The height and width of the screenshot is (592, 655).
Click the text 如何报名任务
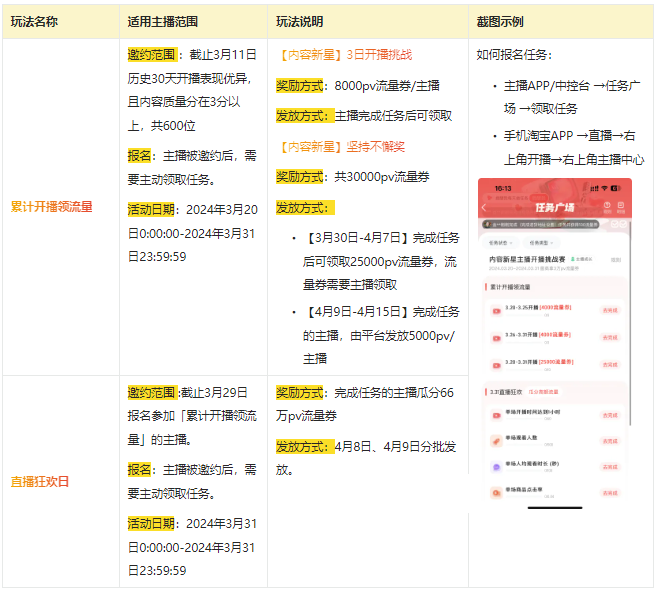pyautogui.click(x=512, y=55)
